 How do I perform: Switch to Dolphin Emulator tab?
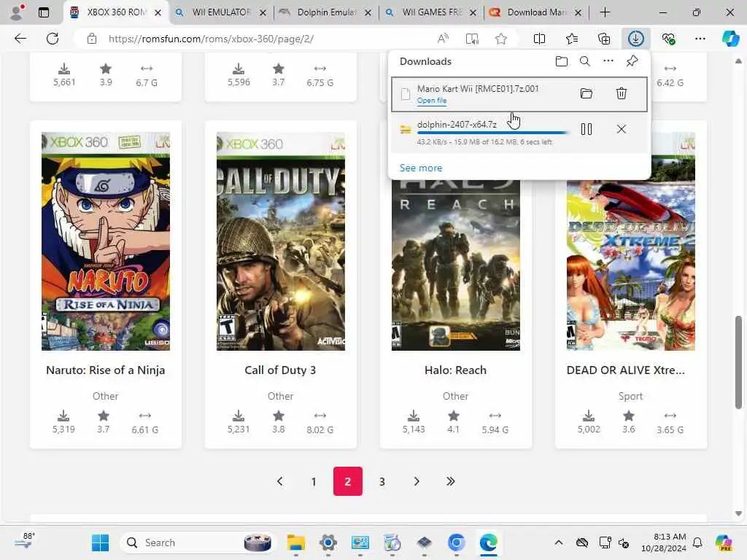click(326, 12)
